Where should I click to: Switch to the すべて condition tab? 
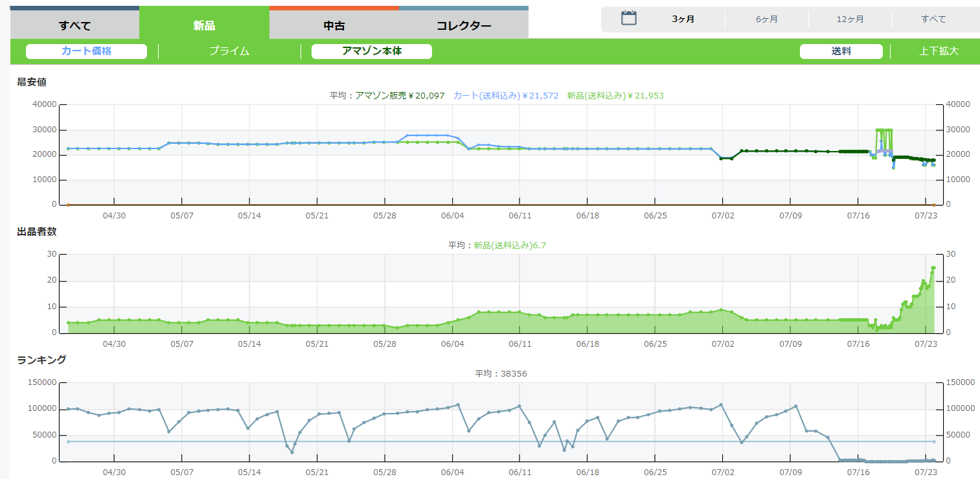click(74, 26)
